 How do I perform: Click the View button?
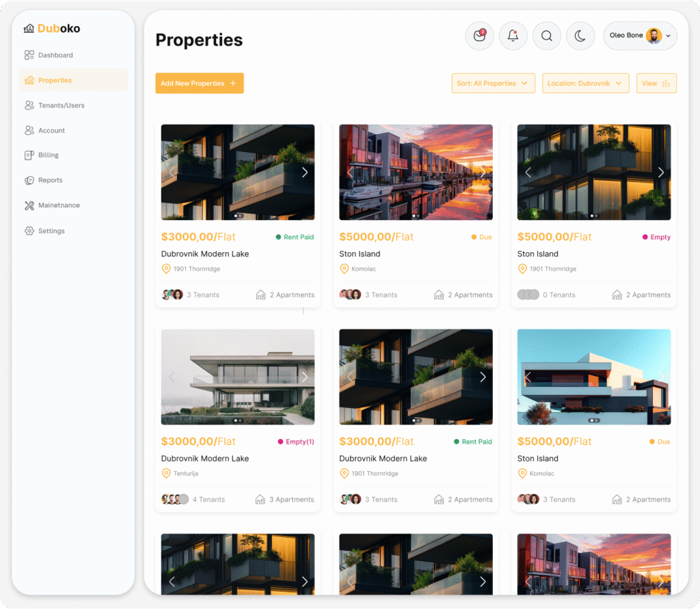pyautogui.click(x=656, y=83)
